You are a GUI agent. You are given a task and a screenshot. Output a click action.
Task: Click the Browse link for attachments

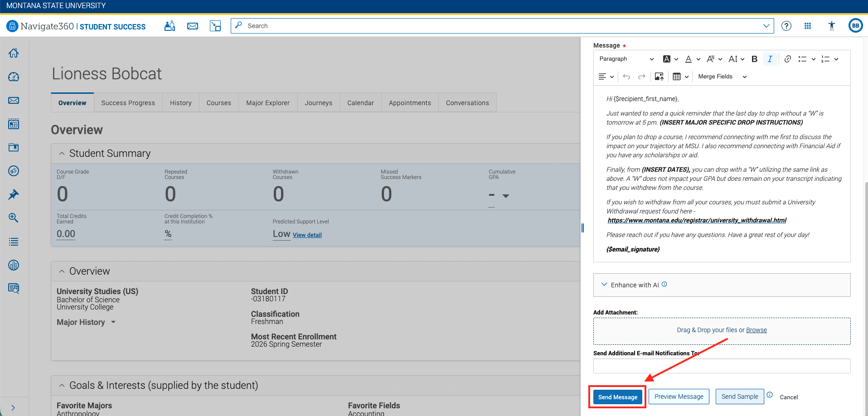(756, 330)
